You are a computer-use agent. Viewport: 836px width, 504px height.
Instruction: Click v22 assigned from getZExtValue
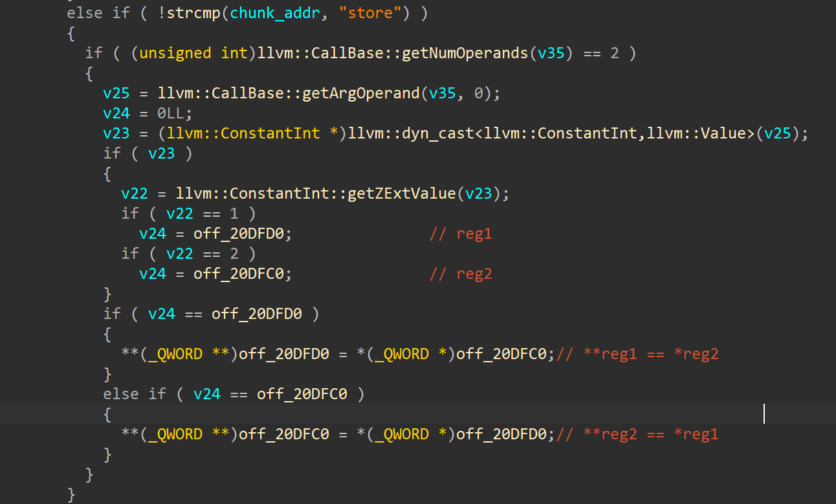coord(135,193)
